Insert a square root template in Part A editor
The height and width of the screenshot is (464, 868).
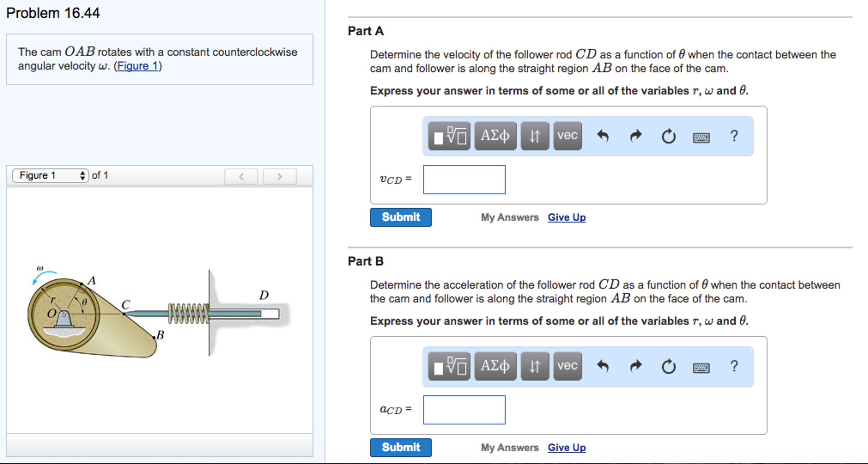point(448,136)
